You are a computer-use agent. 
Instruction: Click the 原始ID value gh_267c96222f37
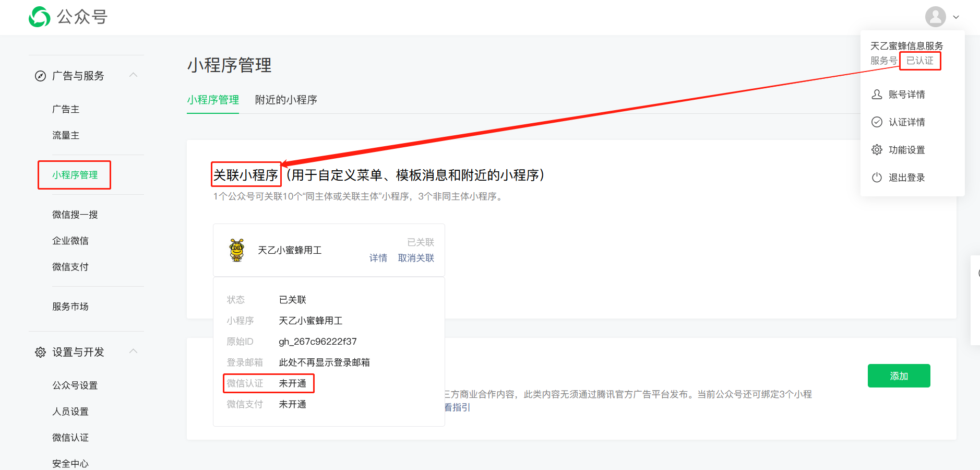pyautogui.click(x=318, y=342)
